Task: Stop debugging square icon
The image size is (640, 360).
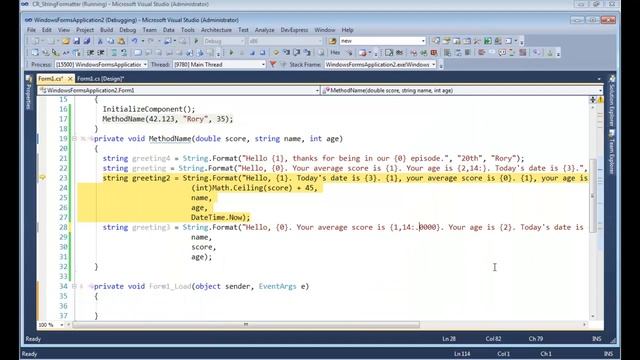Action: pyautogui.click(x=252, y=53)
